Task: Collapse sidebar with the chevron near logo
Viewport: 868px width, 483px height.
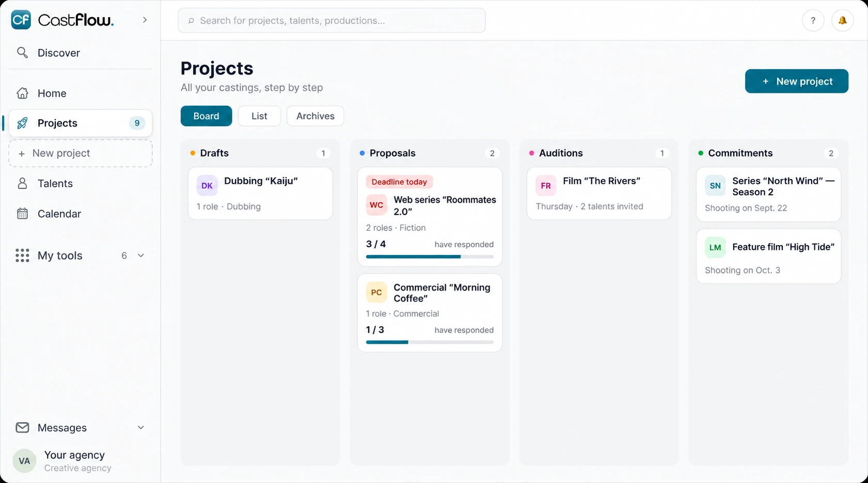Action: pos(145,20)
